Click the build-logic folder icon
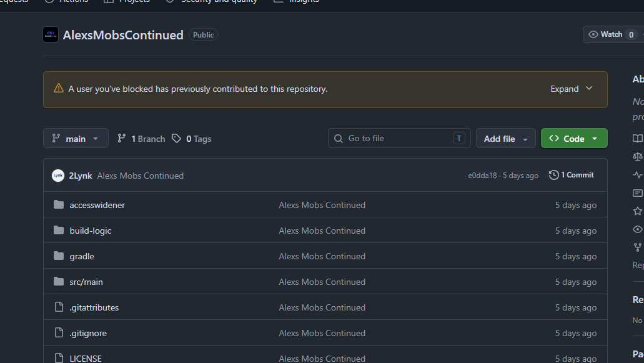 59,231
